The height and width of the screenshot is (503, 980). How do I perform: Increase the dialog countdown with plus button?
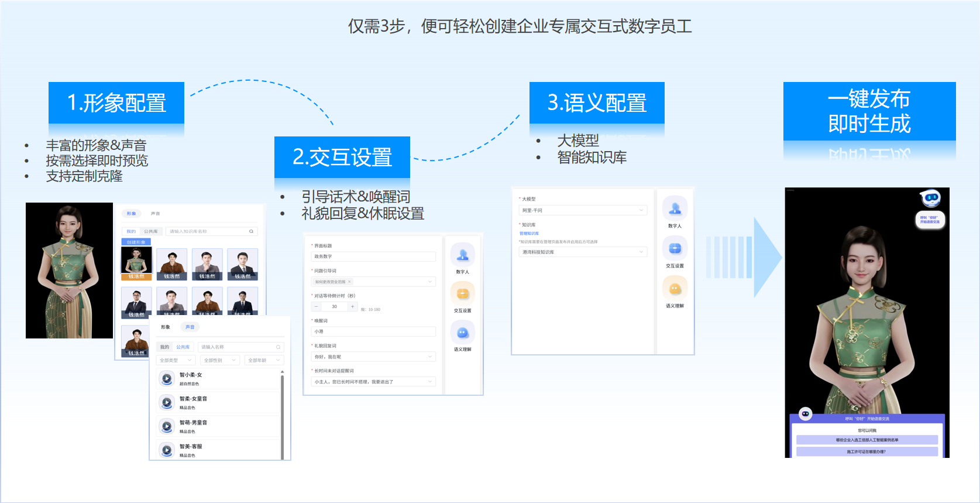352,306
